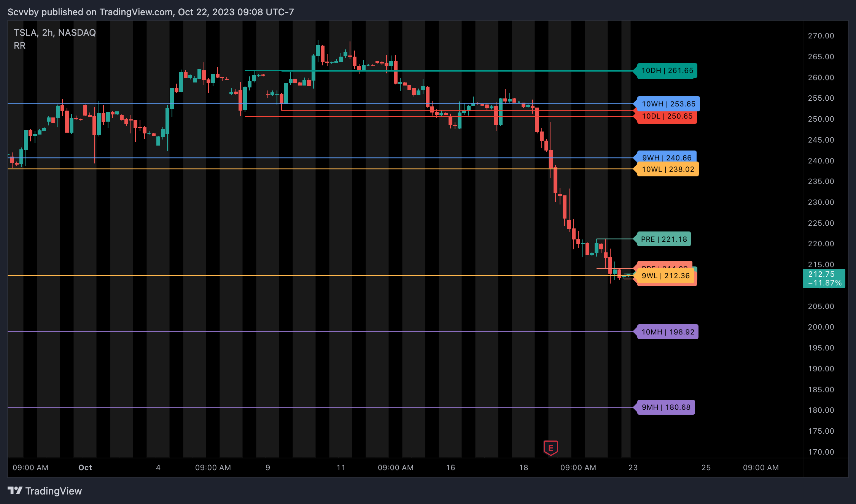856x504 pixels.
Task: Click the date '25' on the time axis
Action: [706, 468]
